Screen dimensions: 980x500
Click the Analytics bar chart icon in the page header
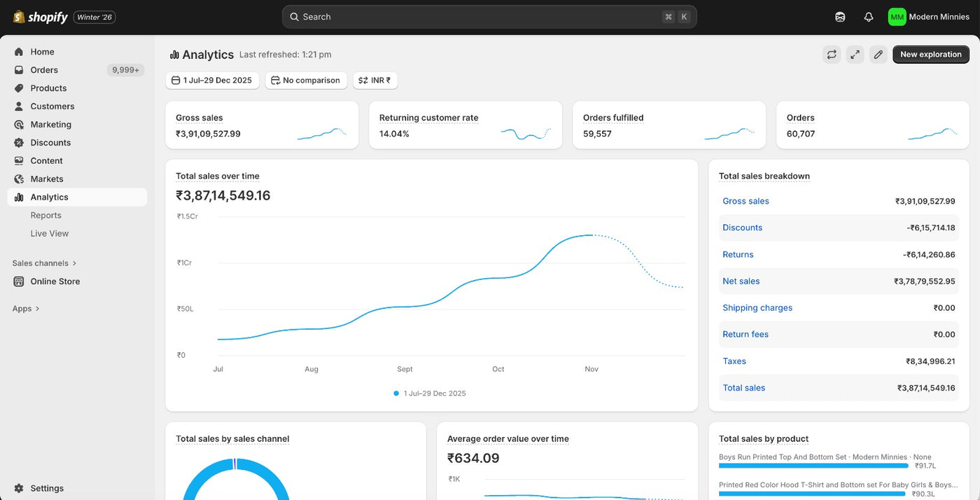click(x=174, y=55)
